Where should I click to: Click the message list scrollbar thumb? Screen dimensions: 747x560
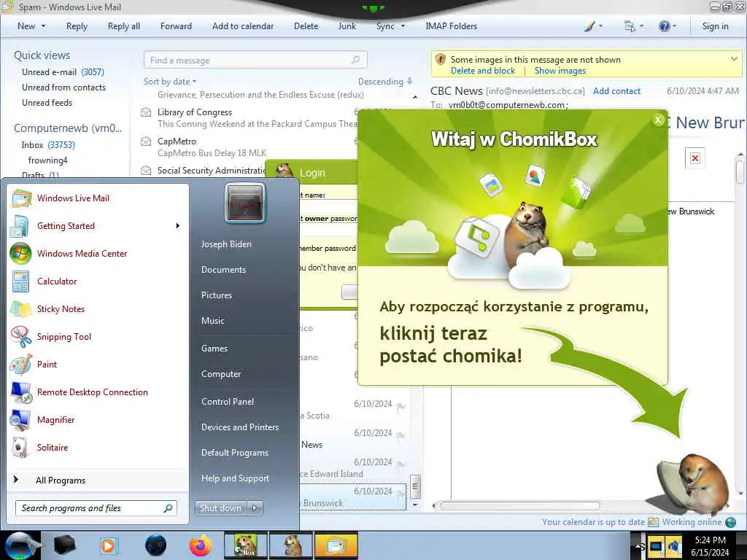[x=415, y=486]
